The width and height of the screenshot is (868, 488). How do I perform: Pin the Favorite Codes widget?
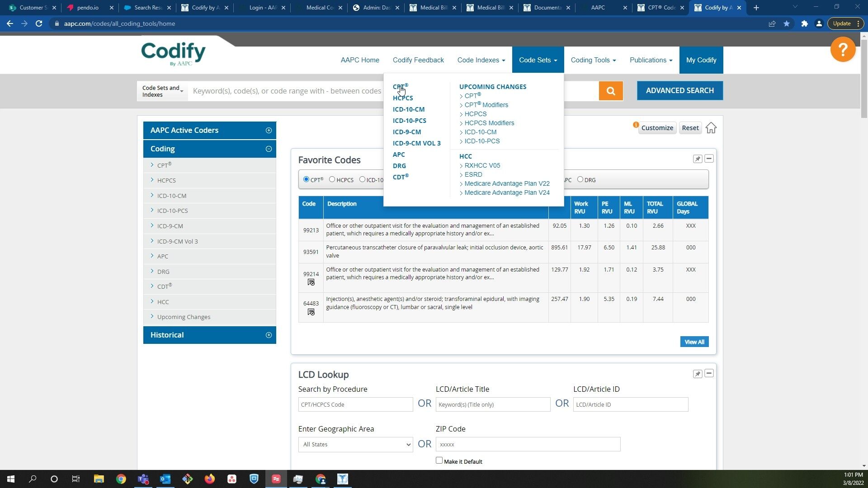698,159
